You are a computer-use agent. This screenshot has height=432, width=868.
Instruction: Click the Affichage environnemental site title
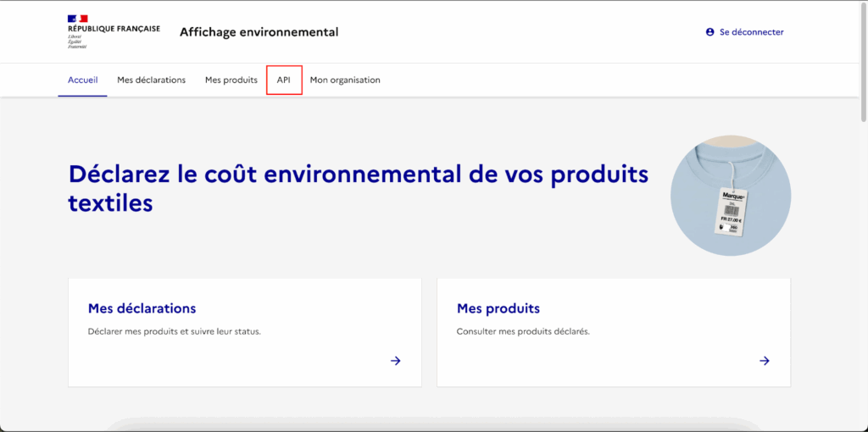click(x=259, y=32)
